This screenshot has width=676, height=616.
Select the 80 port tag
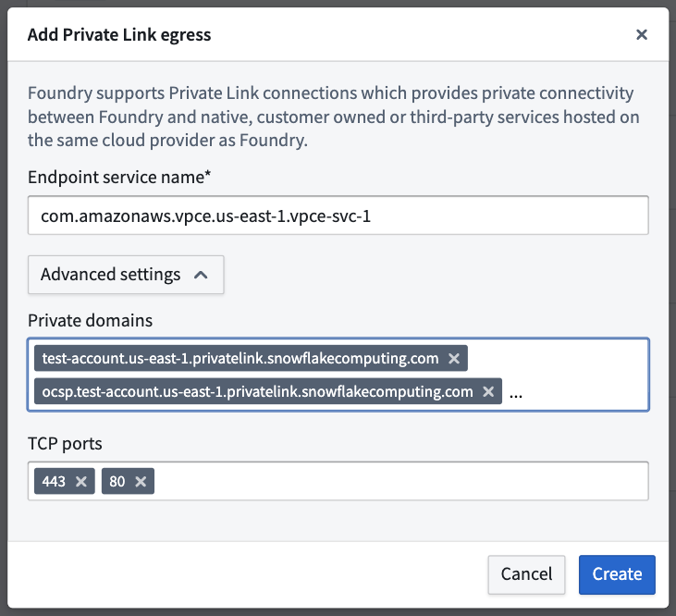point(117,481)
